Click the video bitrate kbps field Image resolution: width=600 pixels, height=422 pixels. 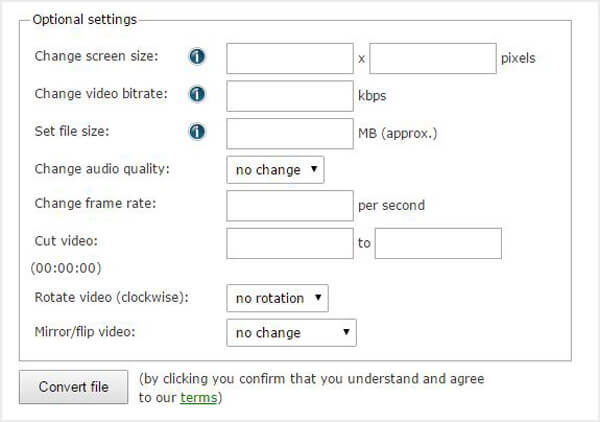(290, 96)
